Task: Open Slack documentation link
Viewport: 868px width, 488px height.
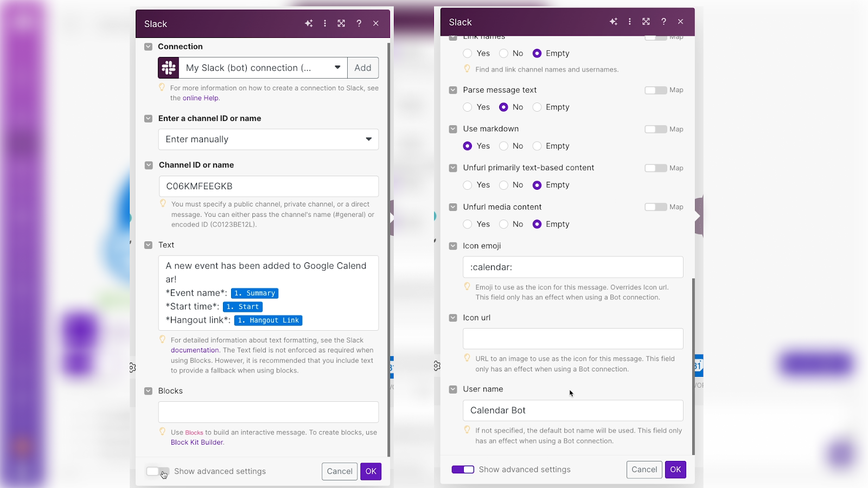Action: coord(195,350)
